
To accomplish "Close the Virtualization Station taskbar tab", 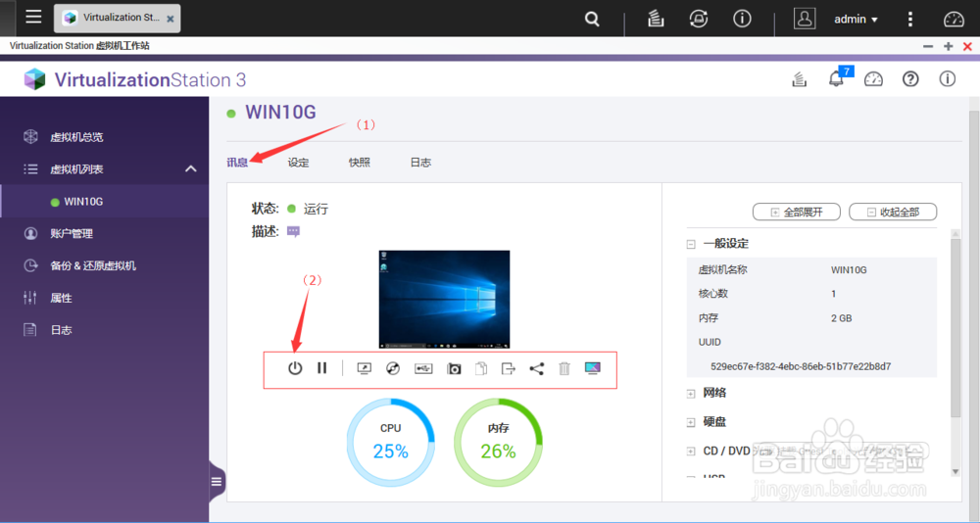I will click(x=170, y=19).
